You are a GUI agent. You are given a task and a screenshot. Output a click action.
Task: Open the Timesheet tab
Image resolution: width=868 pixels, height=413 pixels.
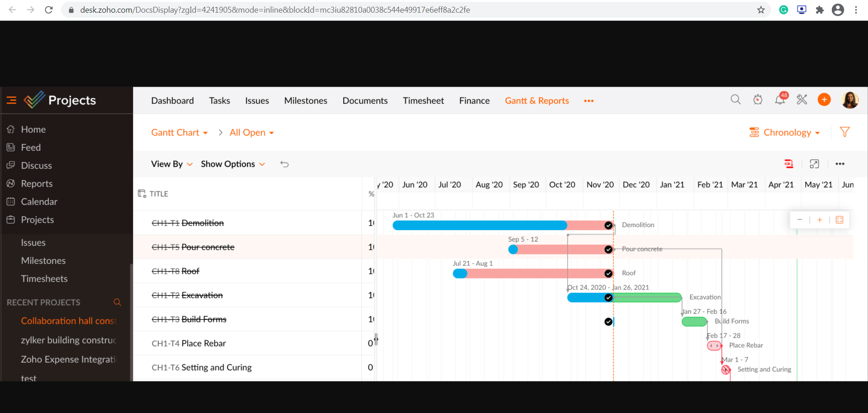click(x=423, y=101)
